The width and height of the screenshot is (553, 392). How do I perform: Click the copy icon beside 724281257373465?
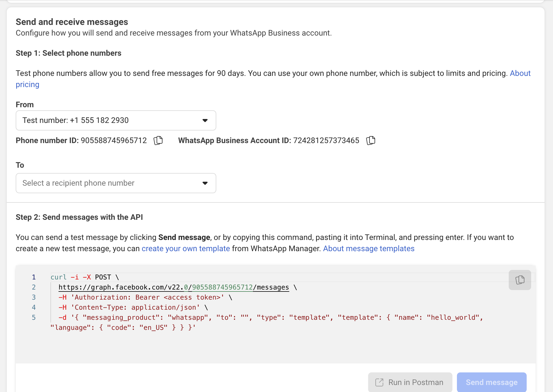pyautogui.click(x=371, y=140)
